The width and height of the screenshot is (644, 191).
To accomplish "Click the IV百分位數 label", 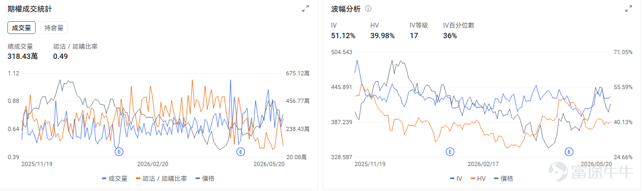I will [x=459, y=25].
